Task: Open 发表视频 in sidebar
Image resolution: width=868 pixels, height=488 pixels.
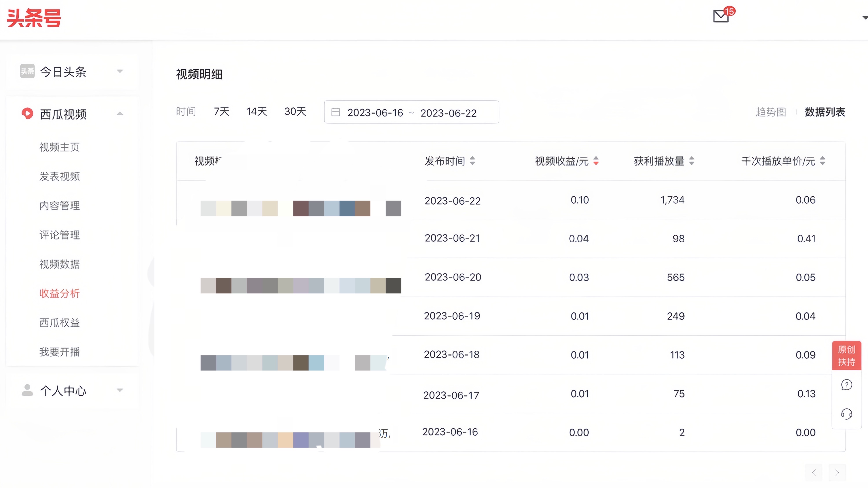Action: click(x=60, y=176)
